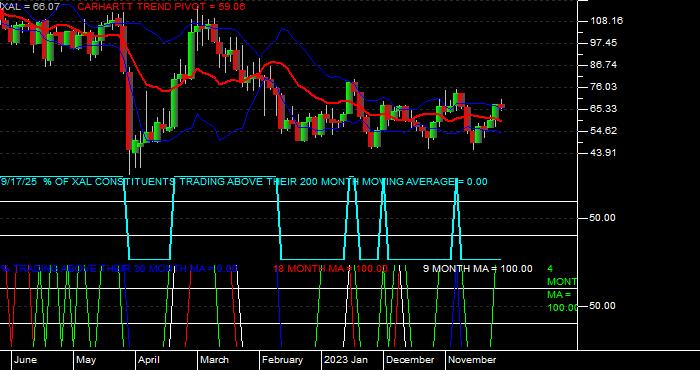
Task: Select the November marker on the time axis
Action: click(x=472, y=360)
